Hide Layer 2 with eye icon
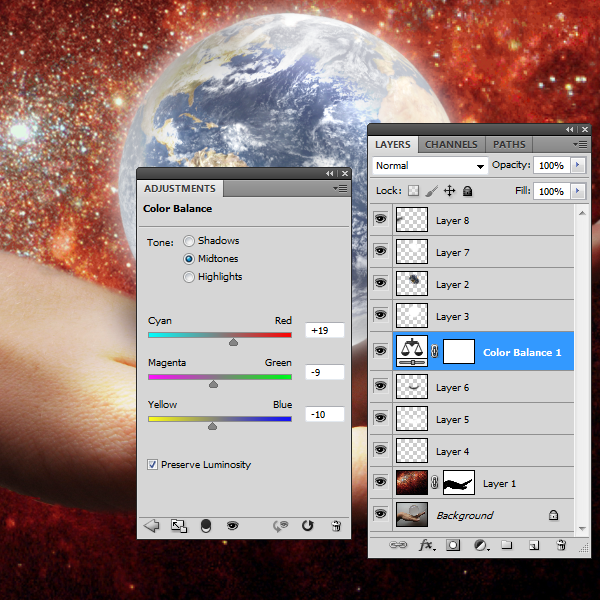Viewport: 600px width, 600px height. pyautogui.click(x=380, y=283)
